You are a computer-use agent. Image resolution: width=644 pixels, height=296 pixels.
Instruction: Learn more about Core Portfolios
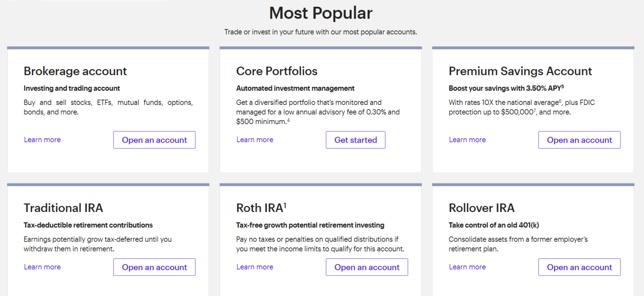(254, 140)
